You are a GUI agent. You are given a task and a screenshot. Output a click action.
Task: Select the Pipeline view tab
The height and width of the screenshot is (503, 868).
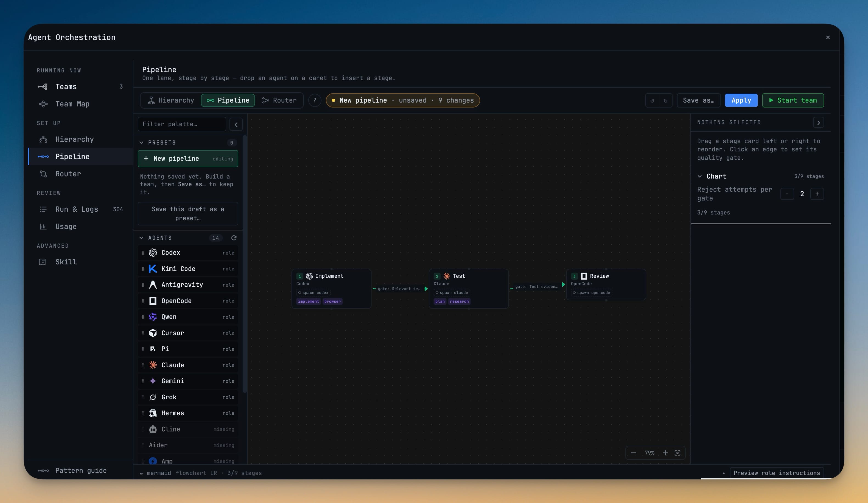pyautogui.click(x=228, y=100)
